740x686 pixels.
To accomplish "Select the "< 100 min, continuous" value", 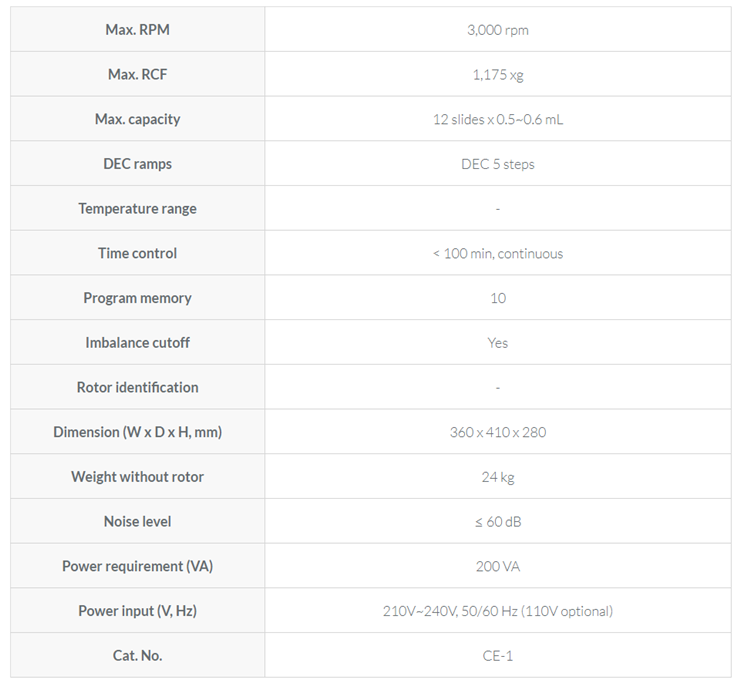I will coord(497,254).
